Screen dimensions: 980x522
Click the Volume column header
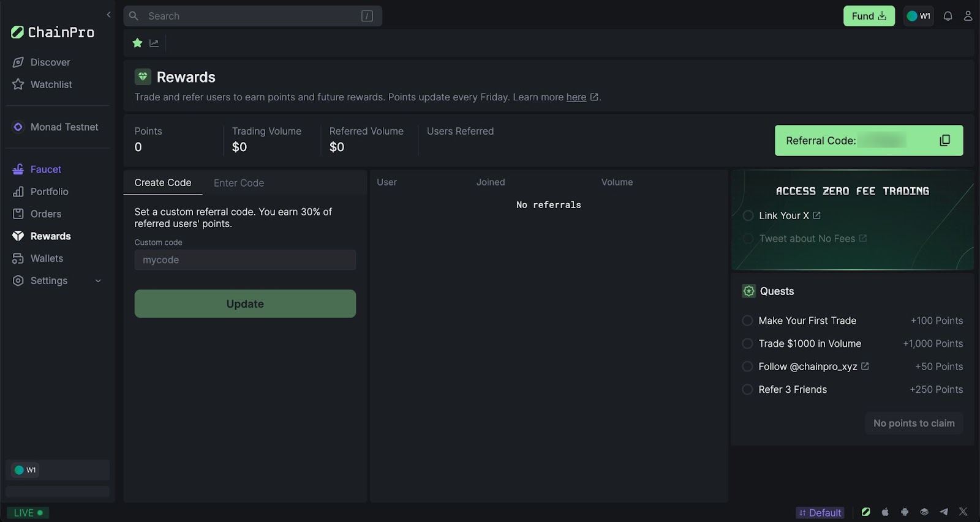coord(617,182)
